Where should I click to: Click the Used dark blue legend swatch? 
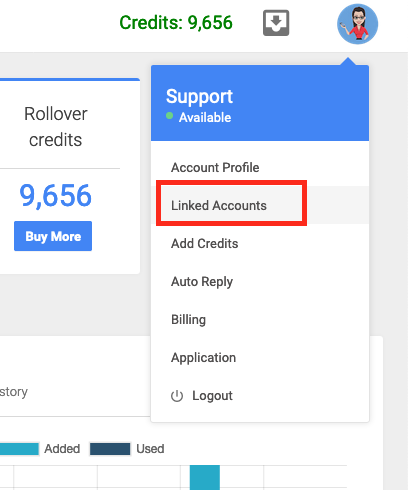tap(110, 449)
